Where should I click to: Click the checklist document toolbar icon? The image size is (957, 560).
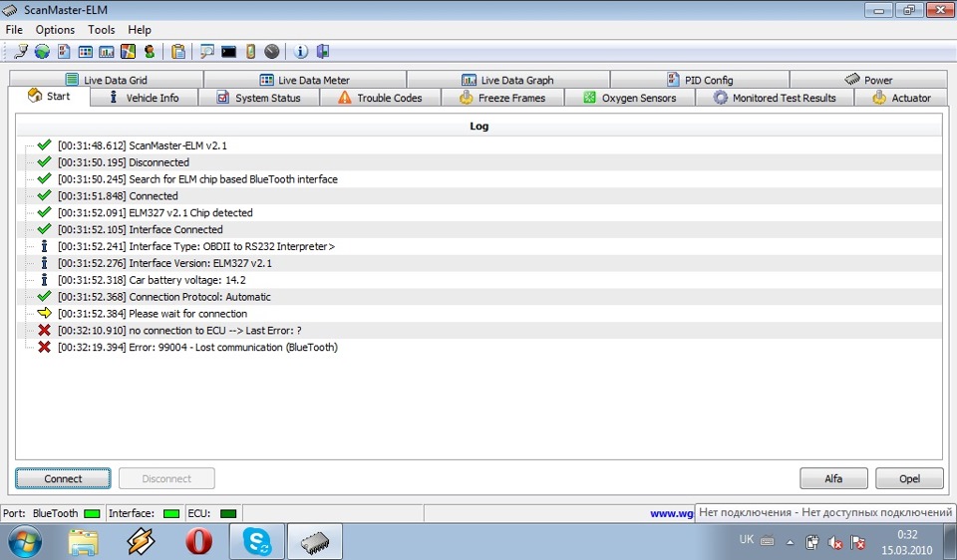(x=64, y=51)
